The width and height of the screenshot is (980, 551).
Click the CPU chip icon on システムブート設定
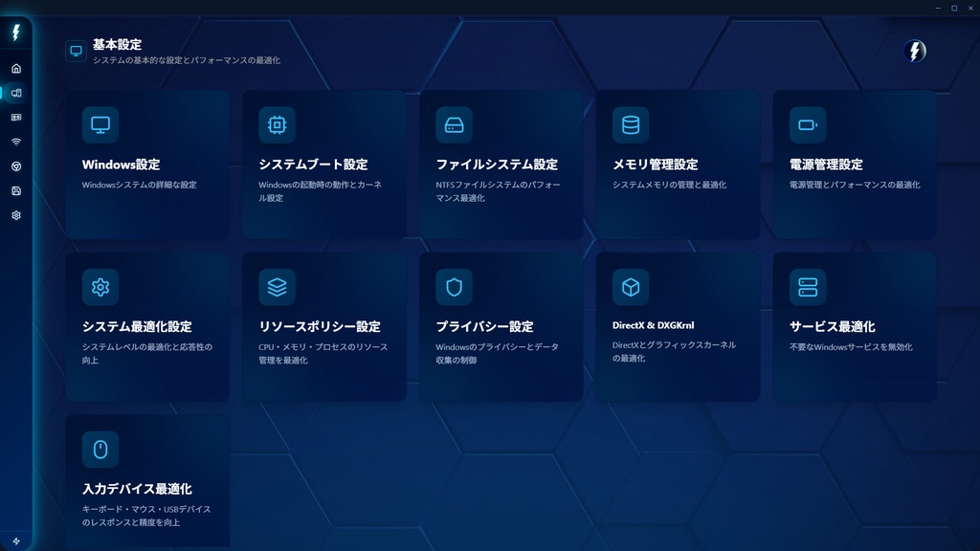pyautogui.click(x=277, y=125)
